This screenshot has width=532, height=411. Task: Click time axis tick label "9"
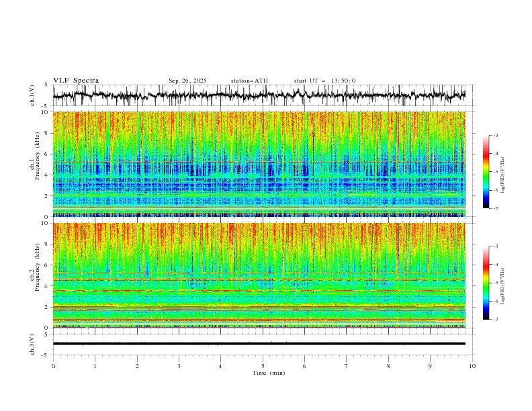tap(430, 366)
